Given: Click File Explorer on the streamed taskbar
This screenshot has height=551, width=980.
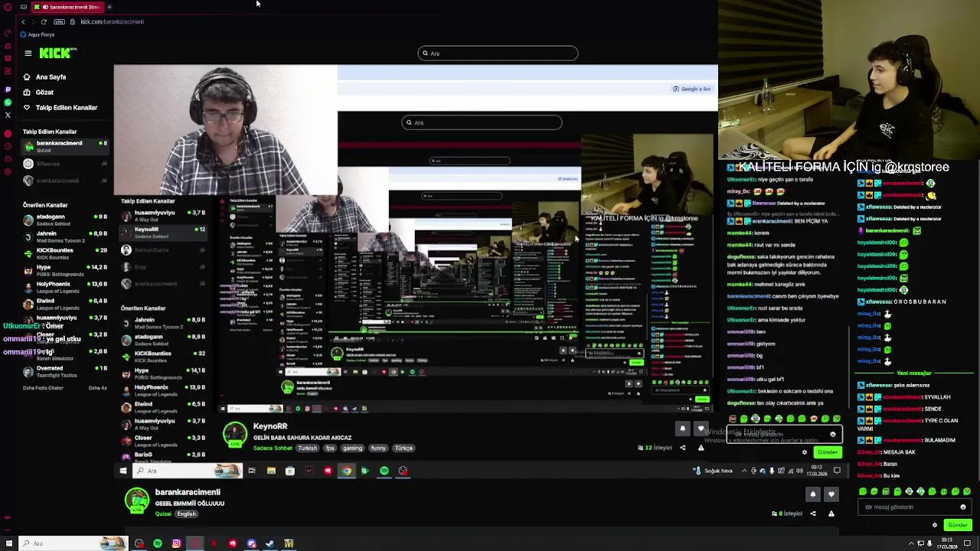Looking at the screenshot, I should click(x=271, y=471).
